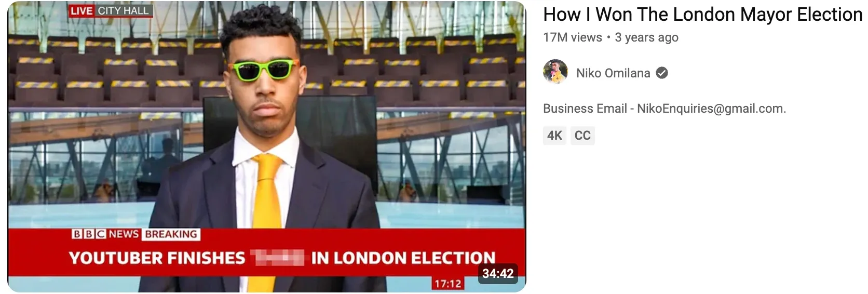Viewport: 868px width, 294px height.
Task: Click the blurred word in the headline
Action: [277, 258]
